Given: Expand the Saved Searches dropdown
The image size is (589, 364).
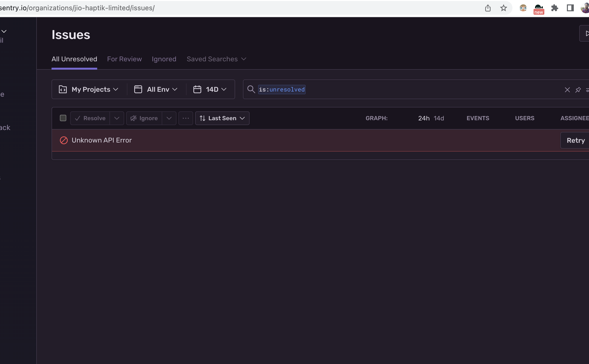Looking at the screenshot, I should pyautogui.click(x=216, y=59).
